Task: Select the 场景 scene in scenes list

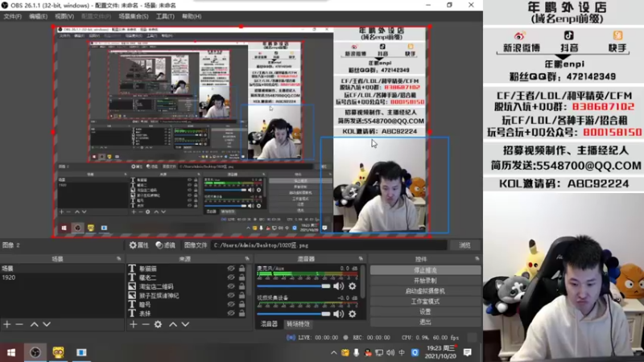Action: point(62,269)
